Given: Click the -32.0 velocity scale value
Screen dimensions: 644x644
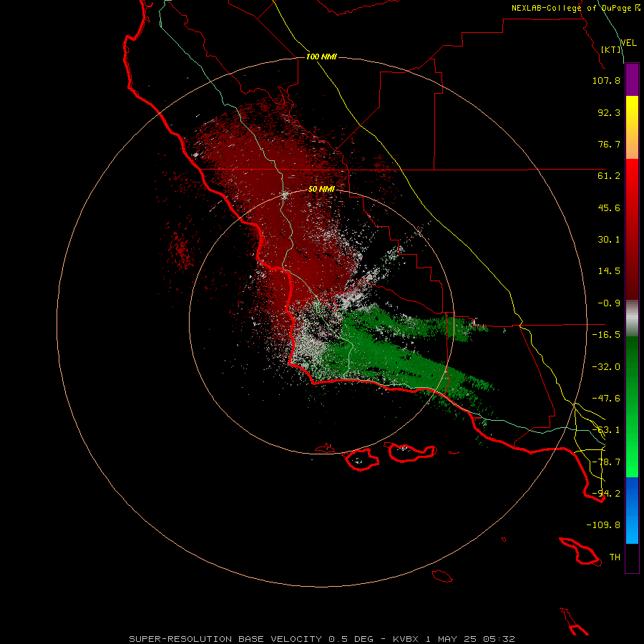Looking at the screenshot, I should (x=606, y=367).
